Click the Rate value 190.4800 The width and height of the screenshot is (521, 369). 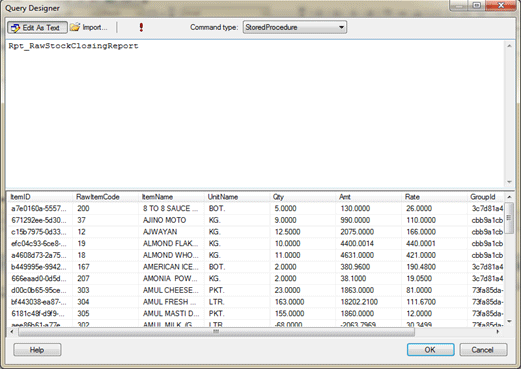click(x=434, y=267)
